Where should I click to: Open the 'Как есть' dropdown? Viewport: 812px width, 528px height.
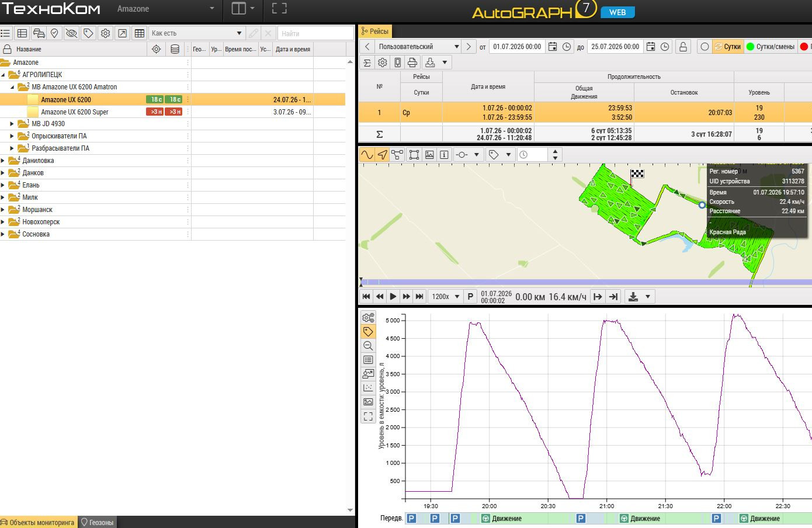tap(196, 33)
